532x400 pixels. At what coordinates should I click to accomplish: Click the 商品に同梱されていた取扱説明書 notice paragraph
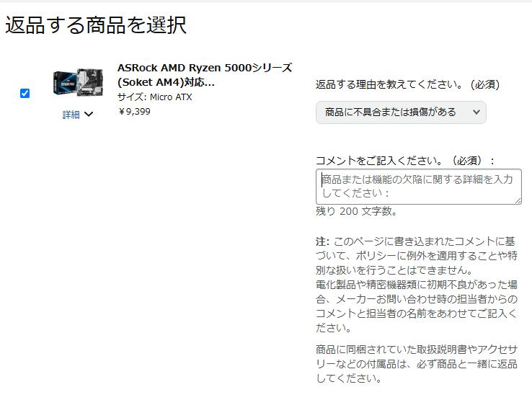417,364
